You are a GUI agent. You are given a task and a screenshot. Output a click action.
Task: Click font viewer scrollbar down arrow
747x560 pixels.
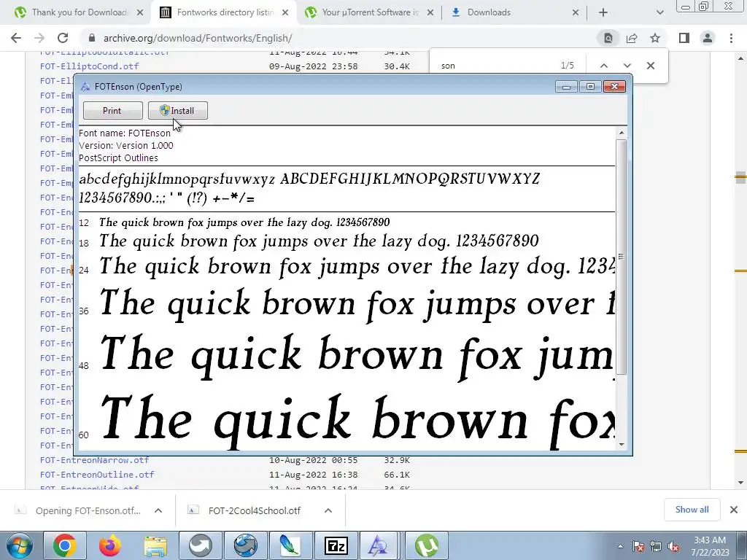click(622, 445)
